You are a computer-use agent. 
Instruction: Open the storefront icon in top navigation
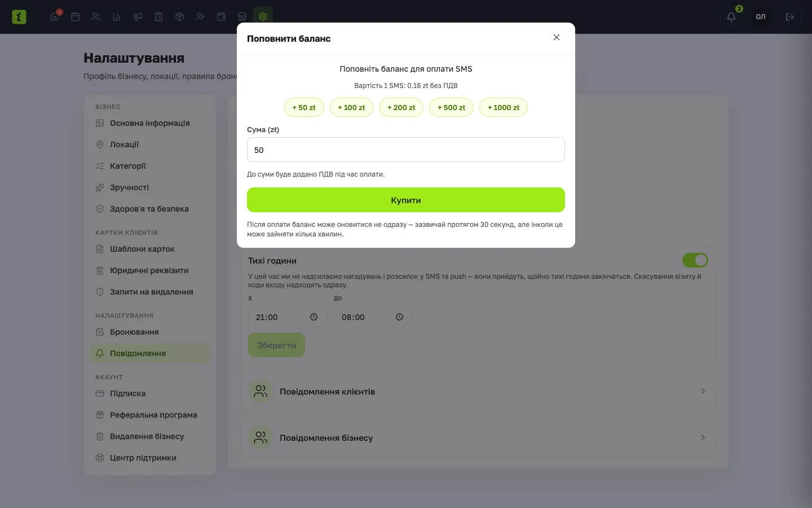242,17
